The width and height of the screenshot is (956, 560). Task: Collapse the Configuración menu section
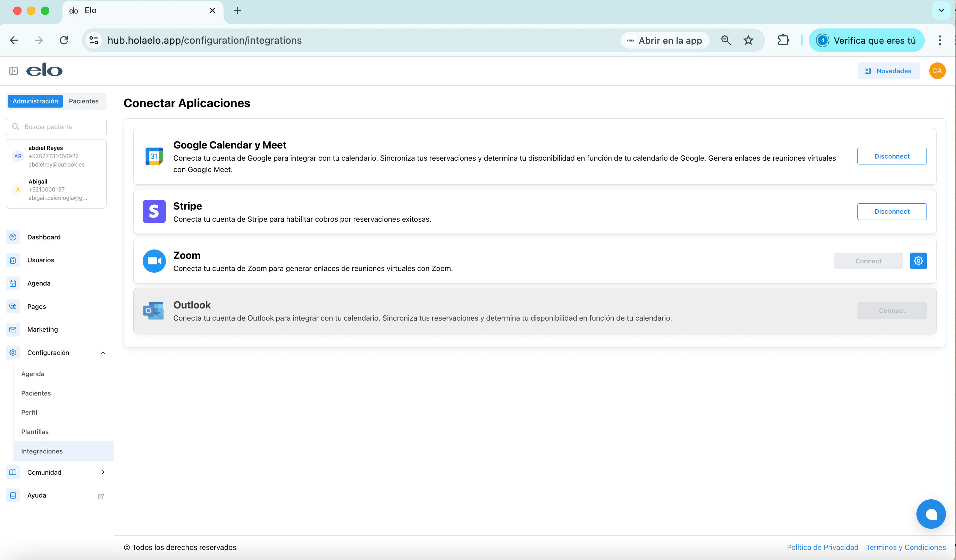[102, 353]
